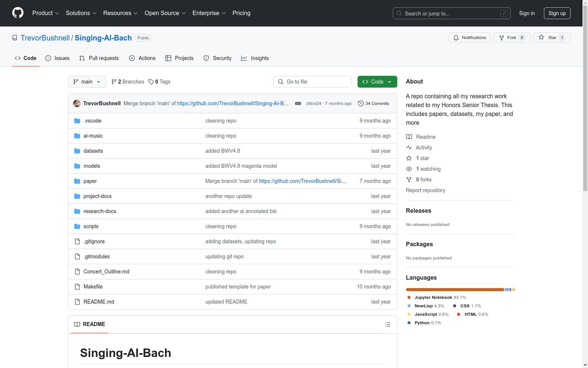Image resolution: width=588 pixels, height=368 pixels.
Task: Click the models folder icon
Action: click(x=77, y=166)
